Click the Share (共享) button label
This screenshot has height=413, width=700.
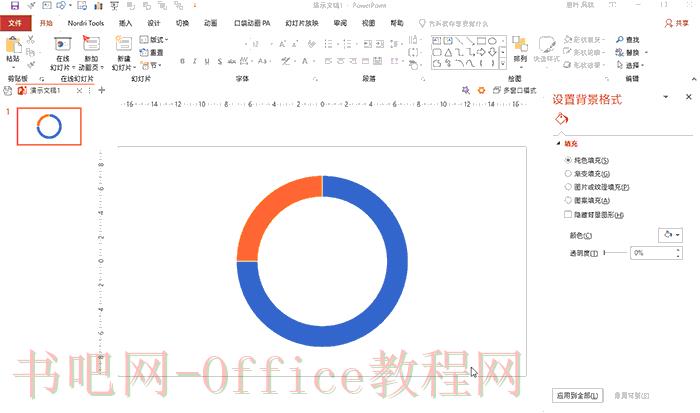[x=682, y=23]
